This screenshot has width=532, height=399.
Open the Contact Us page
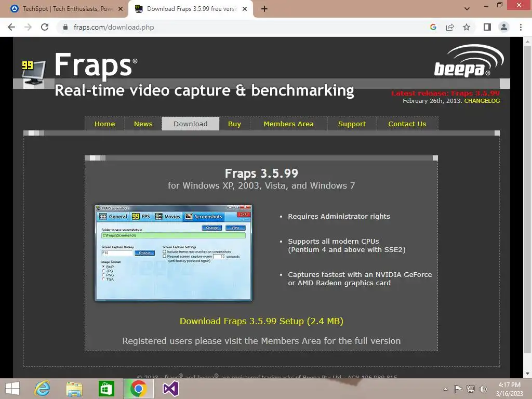pyautogui.click(x=407, y=124)
